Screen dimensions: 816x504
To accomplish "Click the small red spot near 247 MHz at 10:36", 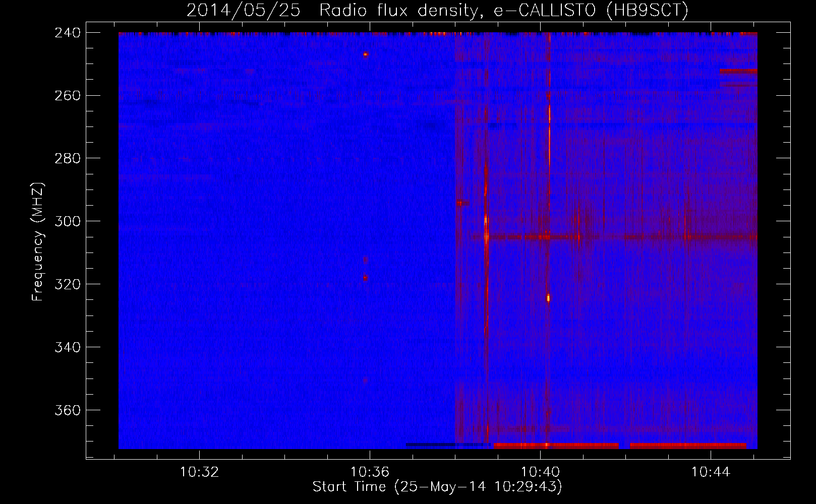I will (x=366, y=54).
